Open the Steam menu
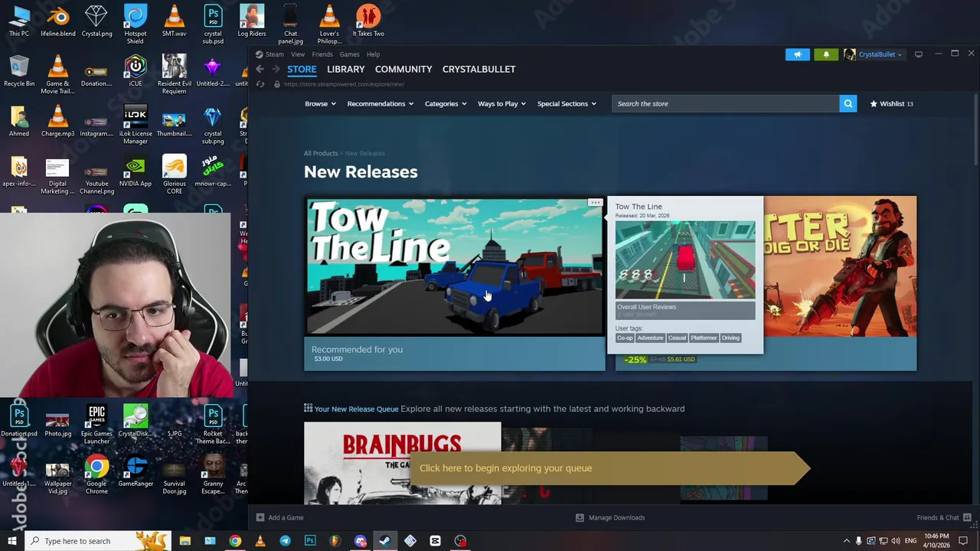This screenshot has height=551, width=980. pos(274,54)
